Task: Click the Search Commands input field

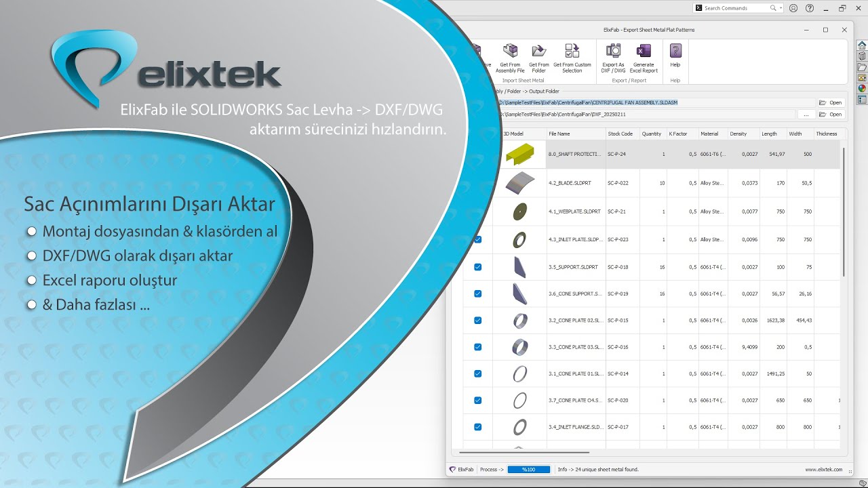Action: [x=734, y=8]
